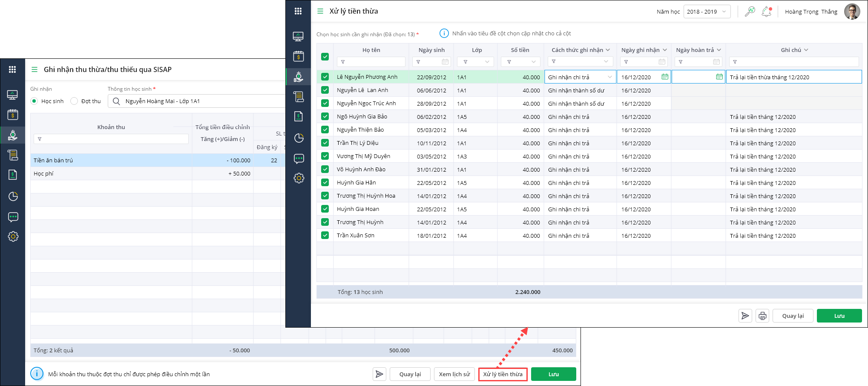868x386 pixels.
Task: Expand Cách thức ghi nhận column header dropdown
Action: tap(608, 50)
